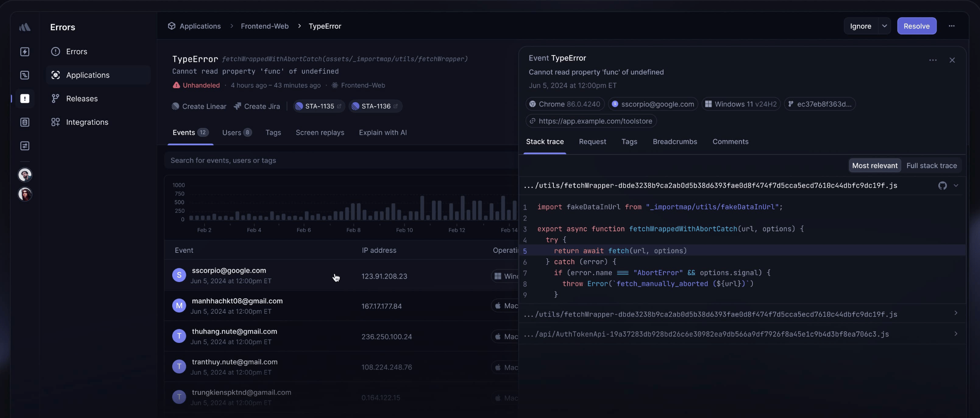
Task: Switch to the Breadcrumbs tab
Action: (x=675, y=141)
